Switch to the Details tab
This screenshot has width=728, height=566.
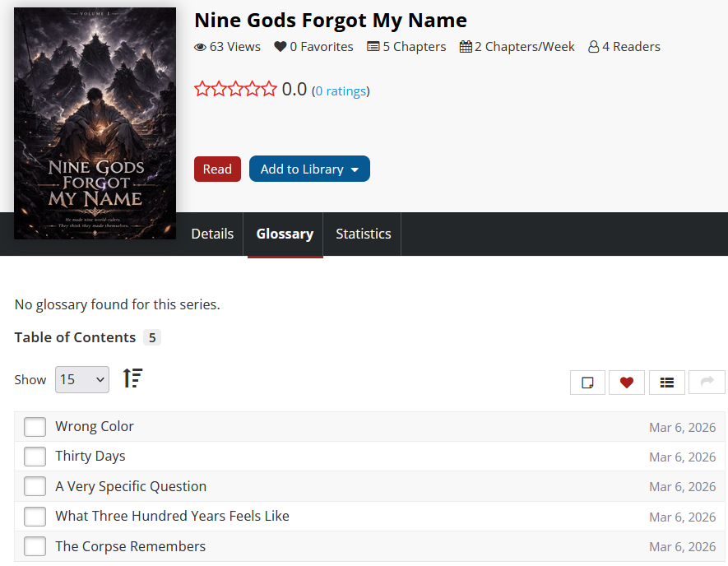coord(212,234)
